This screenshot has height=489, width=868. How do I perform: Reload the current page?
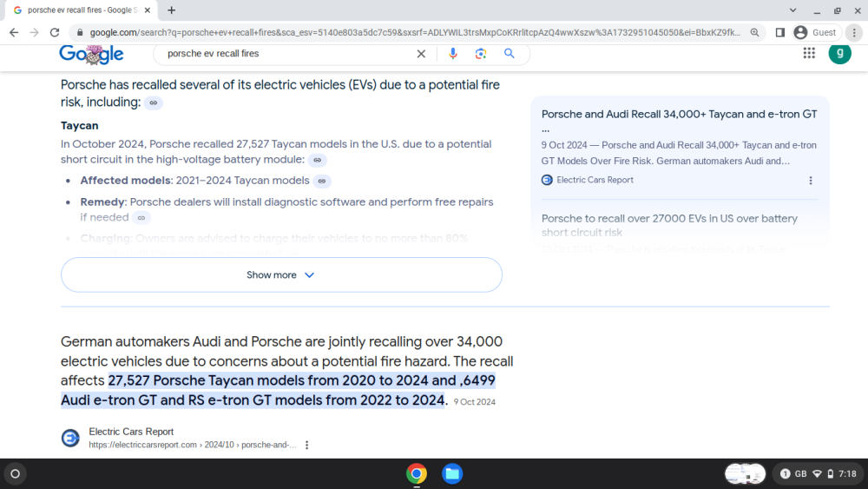click(x=54, y=33)
